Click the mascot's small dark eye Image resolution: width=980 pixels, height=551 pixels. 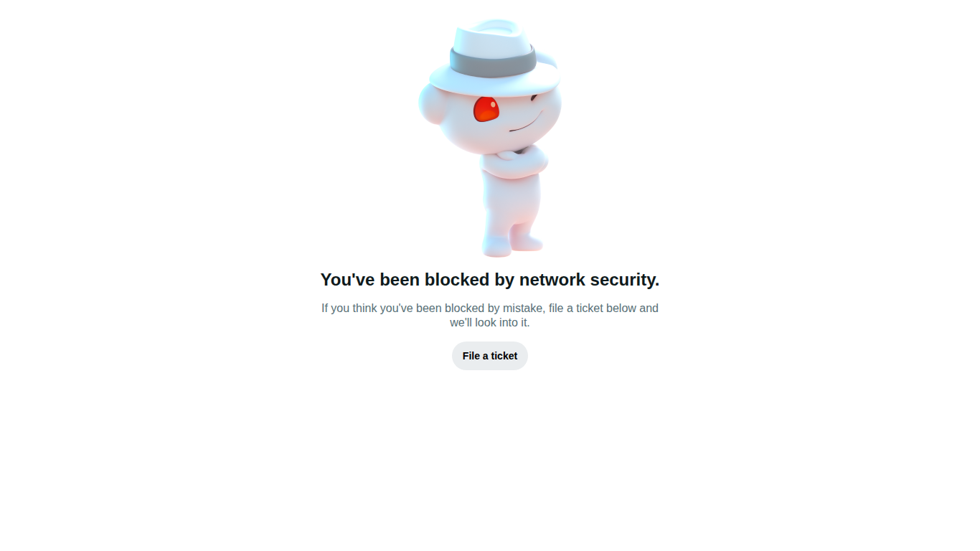[533, 98]
